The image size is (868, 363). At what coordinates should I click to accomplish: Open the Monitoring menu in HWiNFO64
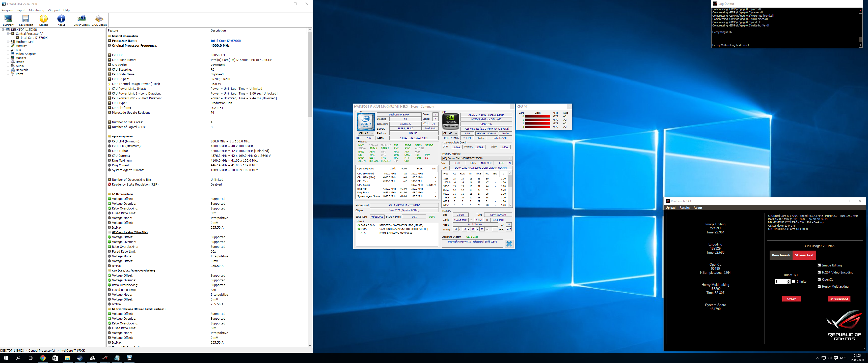pyautogui.click(x=36, y=10)
